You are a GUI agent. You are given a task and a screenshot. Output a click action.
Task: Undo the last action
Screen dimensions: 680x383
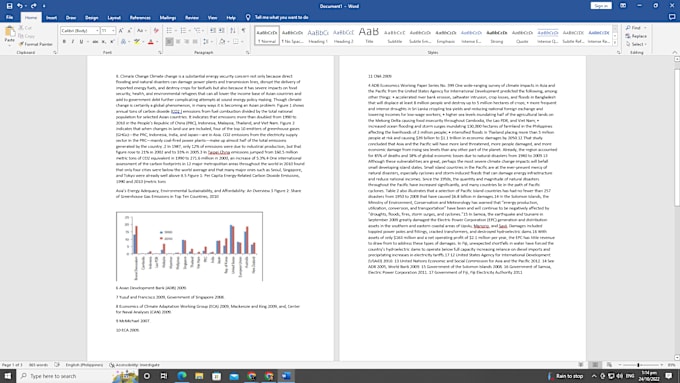(20, 6)
